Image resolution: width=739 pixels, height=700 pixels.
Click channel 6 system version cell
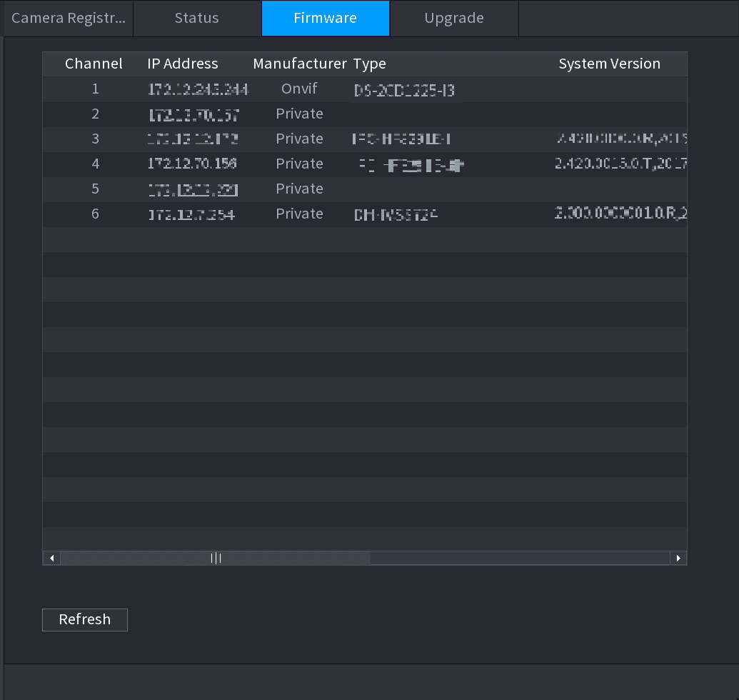coord(620,213)
